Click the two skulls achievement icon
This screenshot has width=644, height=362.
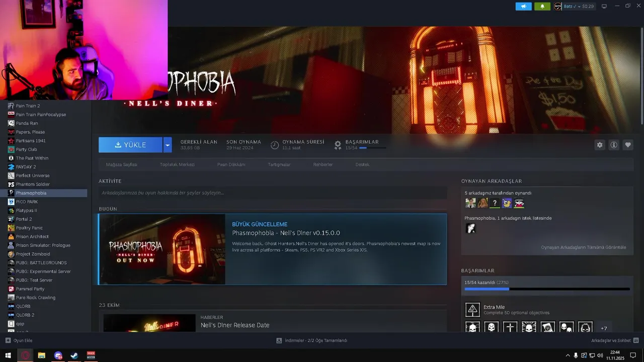point(567,327)
